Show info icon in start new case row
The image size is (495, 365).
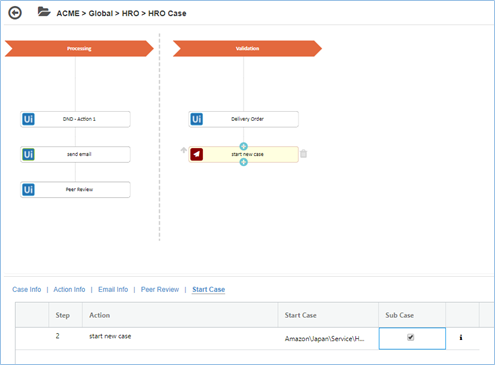461,338
